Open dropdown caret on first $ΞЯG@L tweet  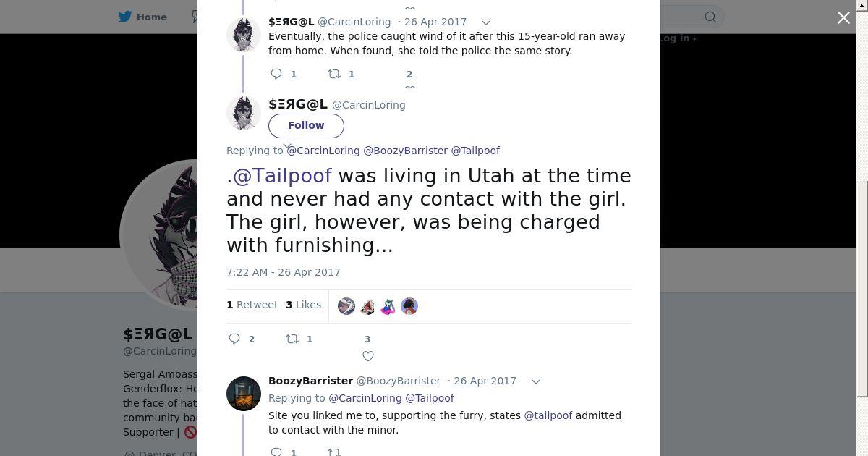point(486,22)
